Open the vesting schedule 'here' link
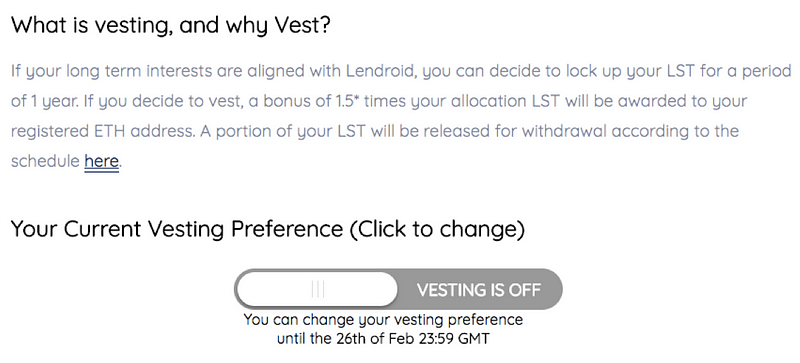 [x=102, y=162]
